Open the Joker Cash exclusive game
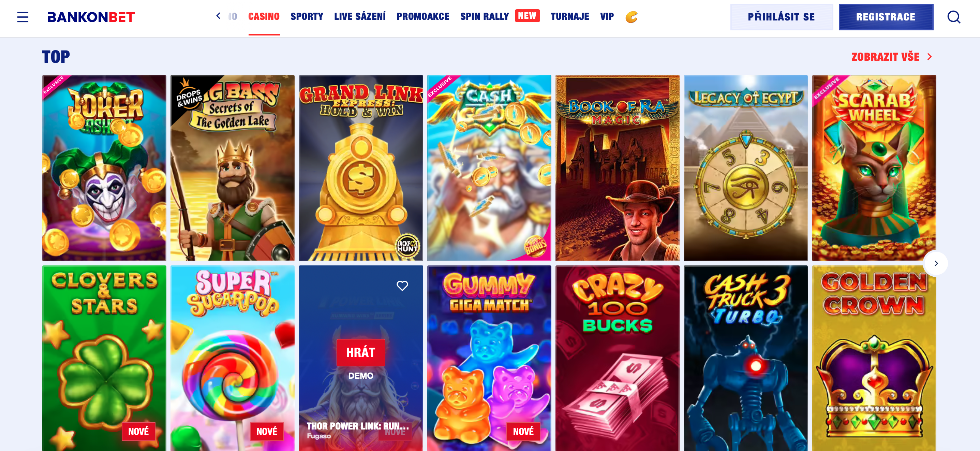This screenshot has height=451, width=980. [104, 168]
